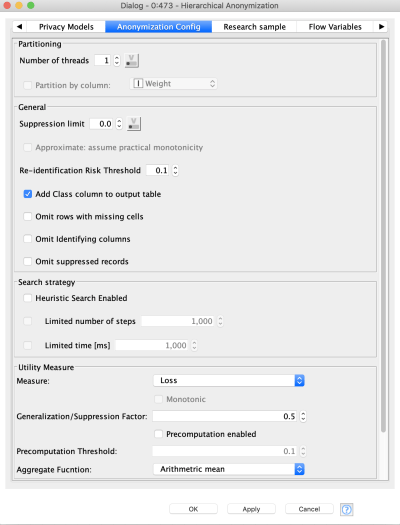Open Aggregate Function dropdown showing Arithmetic mean
The width and height of the screenshot is (400, 525).
(229, 469)
